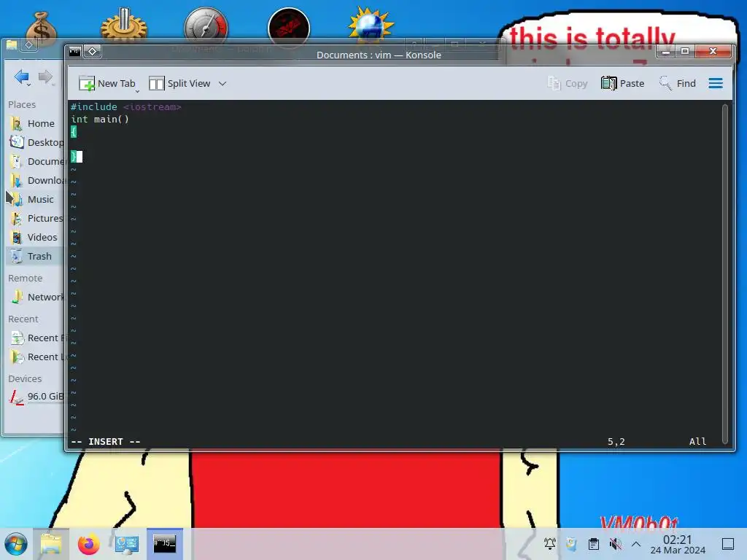Image resolution: width=747 pixels, height=560 pixels.
Task: Go forward in Dolphin file manager
Action: point(46,77)
